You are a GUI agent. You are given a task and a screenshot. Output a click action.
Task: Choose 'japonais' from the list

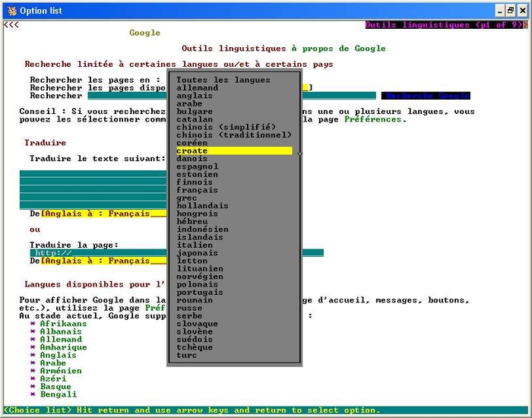coord(197,253)
